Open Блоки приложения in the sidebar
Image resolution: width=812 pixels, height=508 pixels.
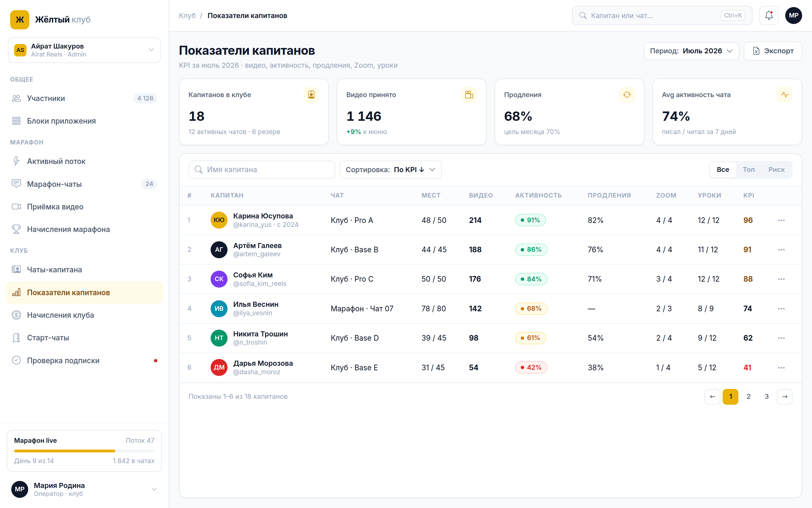pos(84,121)
